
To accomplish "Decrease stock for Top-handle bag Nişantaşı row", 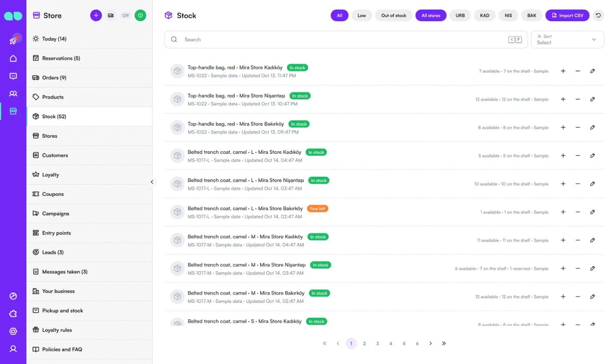I will tap(578, 99).
